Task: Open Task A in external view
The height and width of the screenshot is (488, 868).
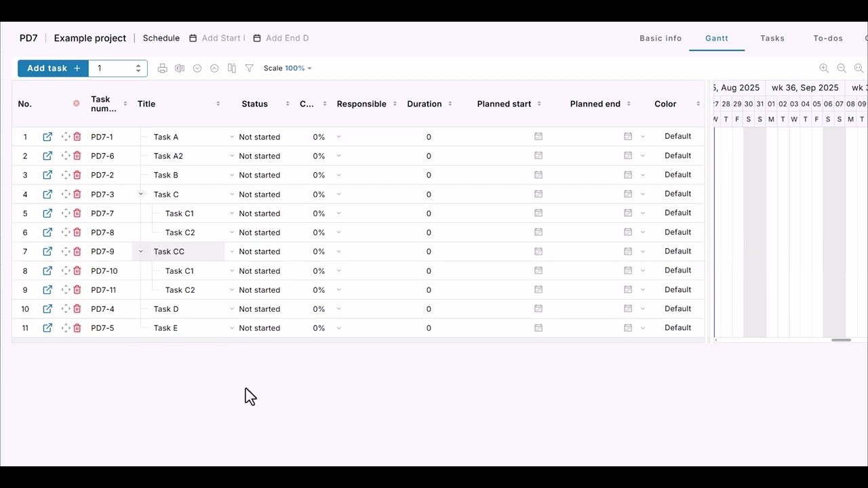Action: (x=47, y=137)
